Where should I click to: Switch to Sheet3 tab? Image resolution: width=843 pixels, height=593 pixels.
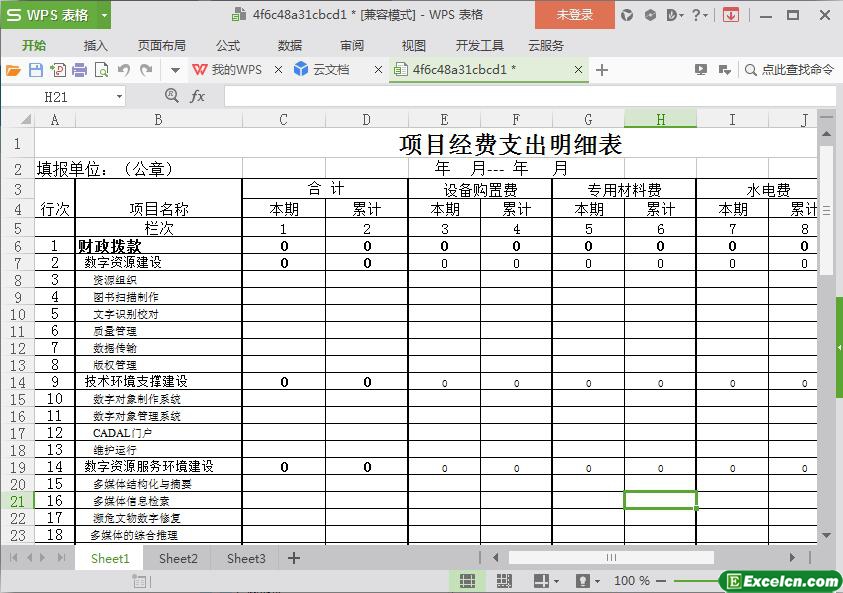tap(246, 559)
